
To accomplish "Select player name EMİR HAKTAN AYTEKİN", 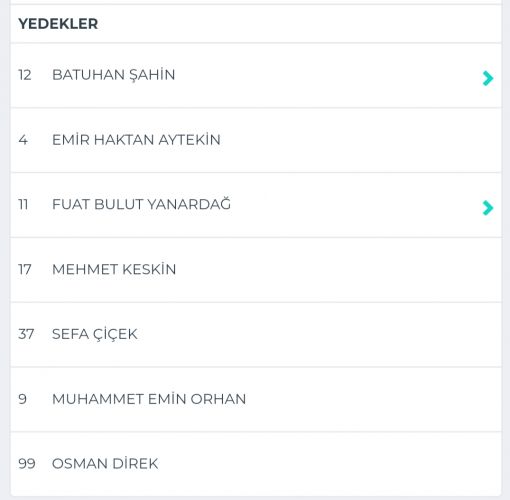I will click(136, 139).
